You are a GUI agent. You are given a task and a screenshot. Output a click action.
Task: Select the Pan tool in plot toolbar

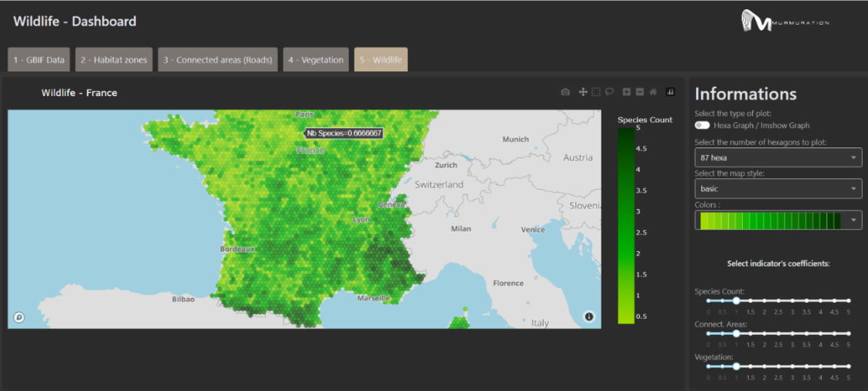pos(582,92)
